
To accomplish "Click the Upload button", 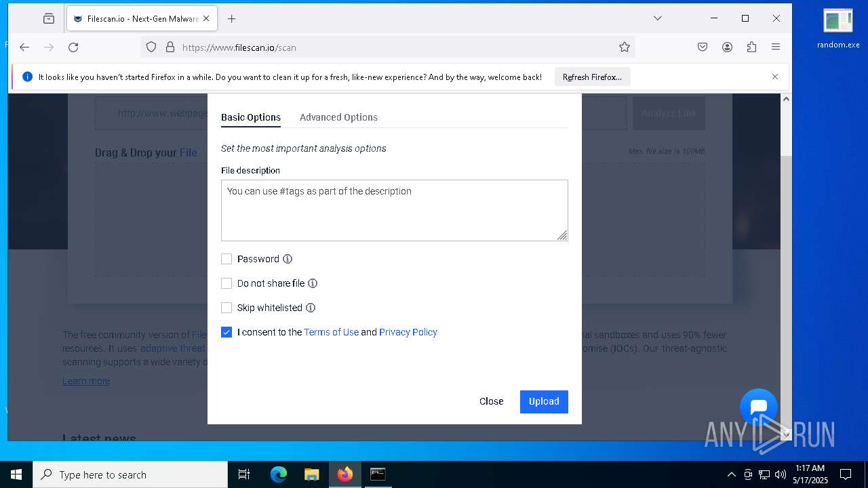I will pyautogui.click(x=544, y=401).
